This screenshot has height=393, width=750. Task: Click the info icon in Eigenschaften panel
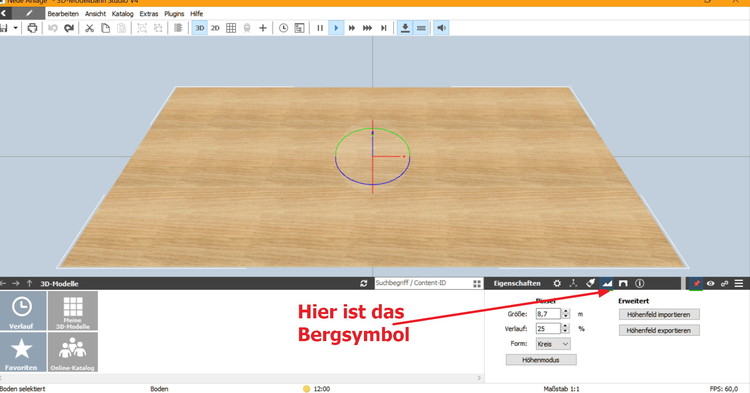(x=640, y=284)
